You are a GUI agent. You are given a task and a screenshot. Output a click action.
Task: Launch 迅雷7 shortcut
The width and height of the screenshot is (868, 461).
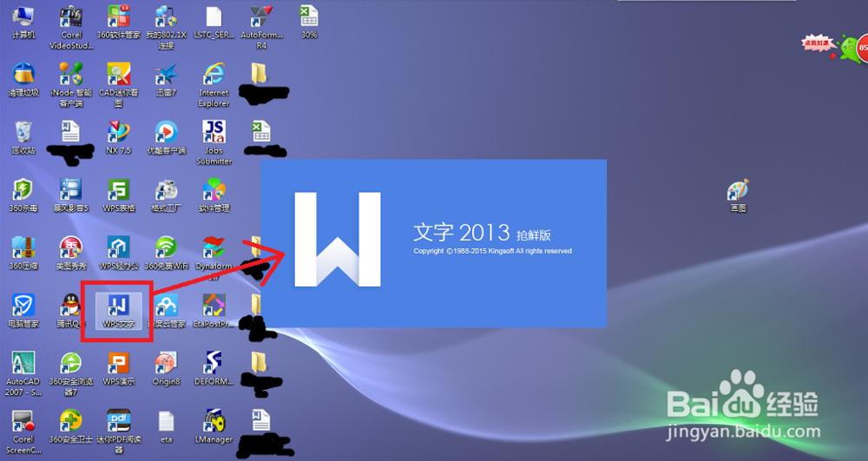(166, 80)
